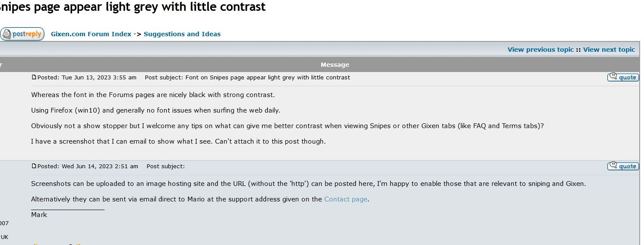
Task: Go to Suggestions and Ideas forum
Action: (x=182, y=34)
